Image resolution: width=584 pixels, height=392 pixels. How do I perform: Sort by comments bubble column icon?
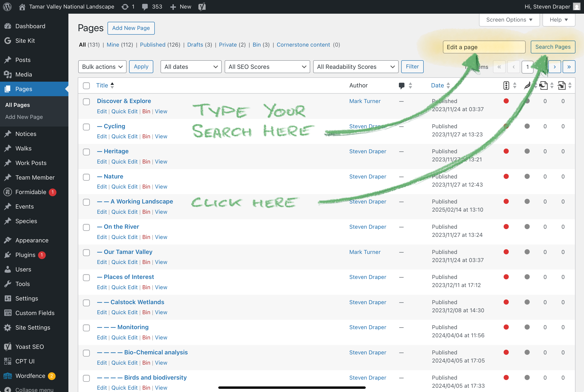[x=401, y=85]
